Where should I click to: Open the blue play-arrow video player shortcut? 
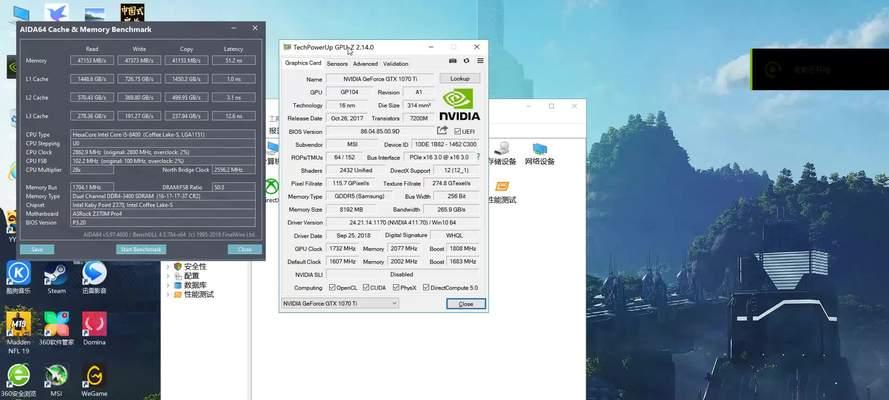tap(94, 278)
